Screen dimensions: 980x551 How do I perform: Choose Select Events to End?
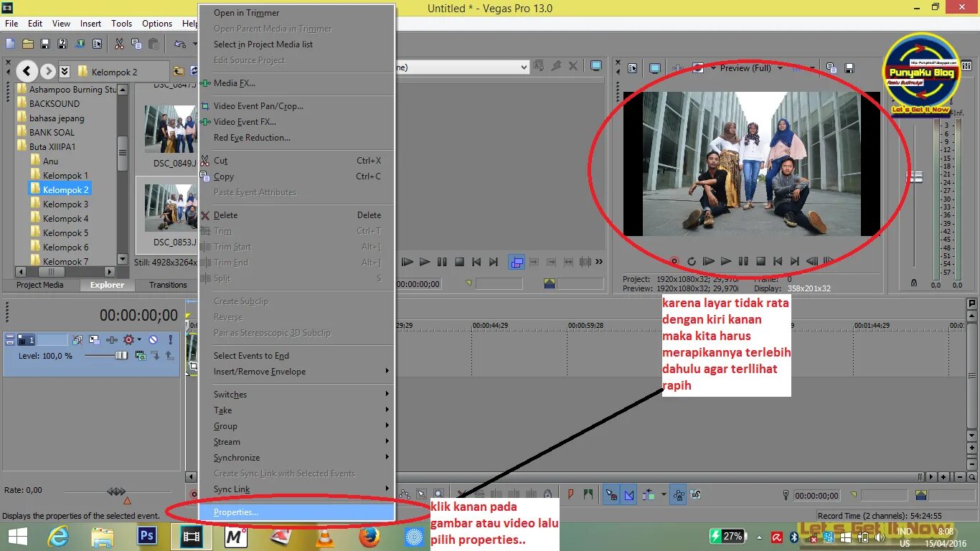click(297, 356)
